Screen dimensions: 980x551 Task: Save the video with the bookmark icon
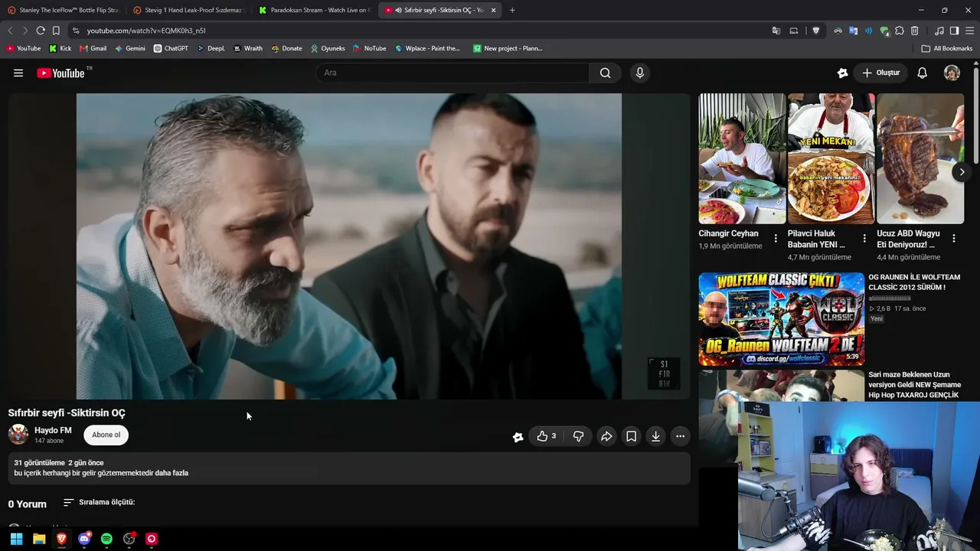(631, 436)
